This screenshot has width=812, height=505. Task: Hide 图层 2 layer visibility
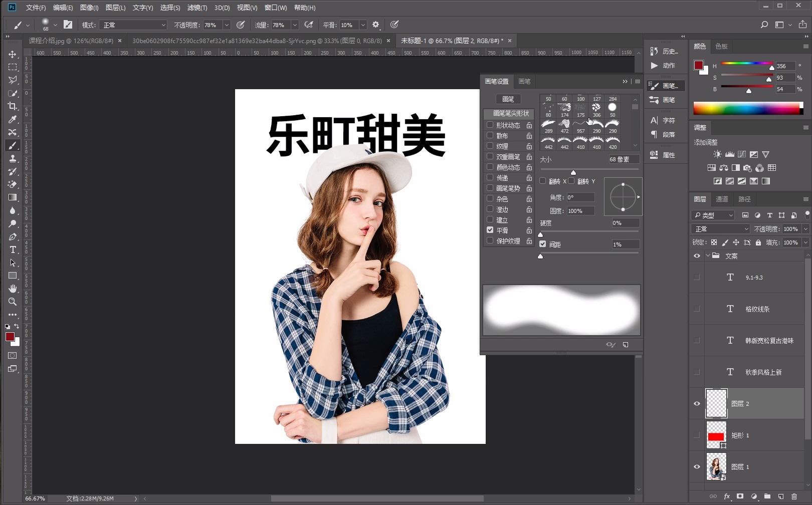pyautogui.click(x=697, y=404)
